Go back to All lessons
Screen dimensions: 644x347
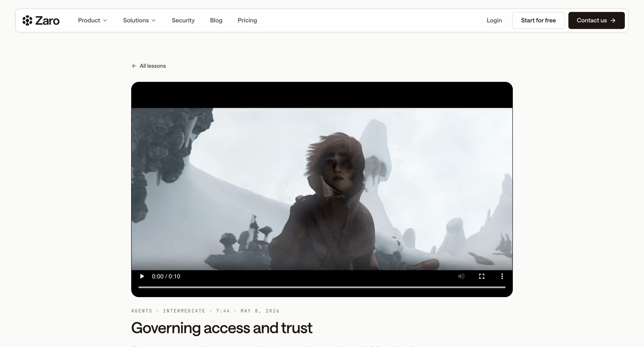149,66
